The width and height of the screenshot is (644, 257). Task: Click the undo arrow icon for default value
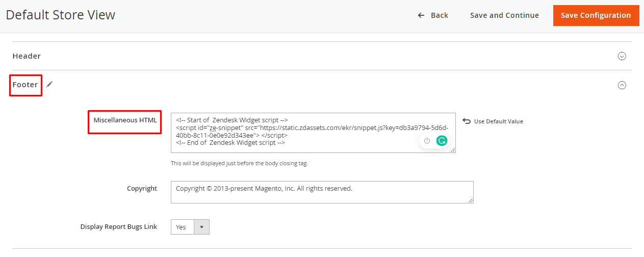466,121
